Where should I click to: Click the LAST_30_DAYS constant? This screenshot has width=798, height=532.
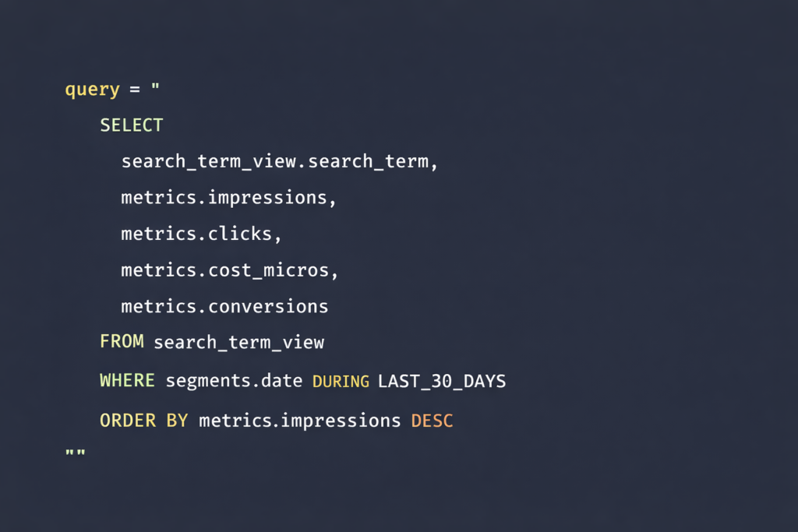[442, 381]
